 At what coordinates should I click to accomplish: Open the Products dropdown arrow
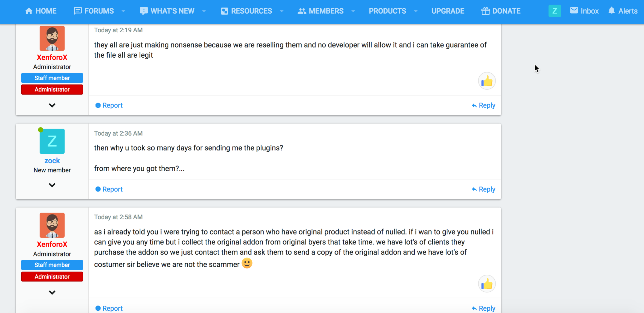tap(416, 11)
